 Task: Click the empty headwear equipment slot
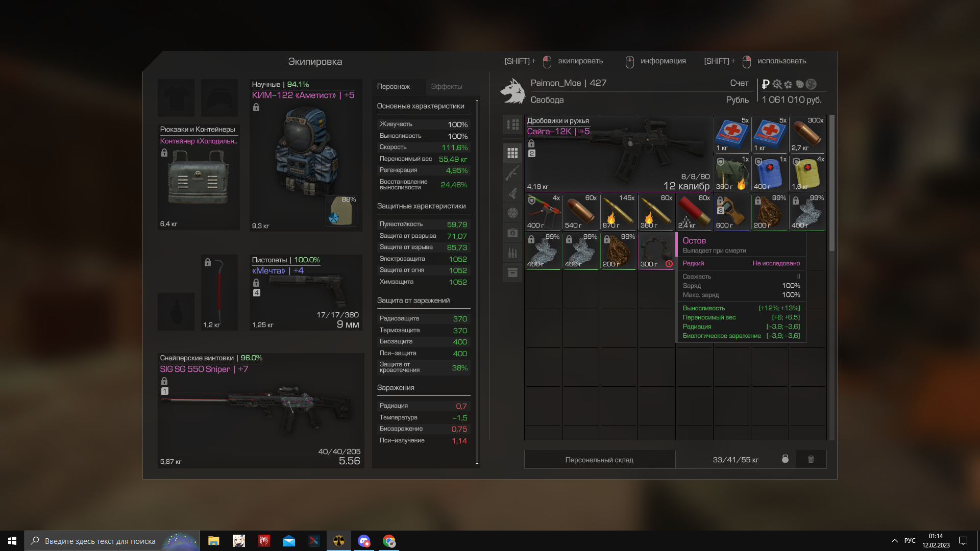(219, 98)
